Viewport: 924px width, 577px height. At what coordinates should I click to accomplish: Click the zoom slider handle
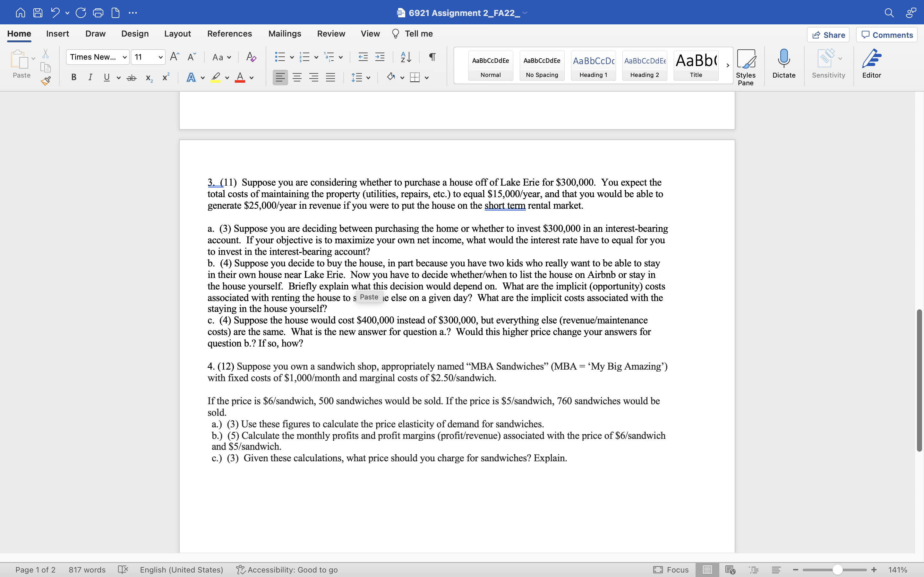837,570
